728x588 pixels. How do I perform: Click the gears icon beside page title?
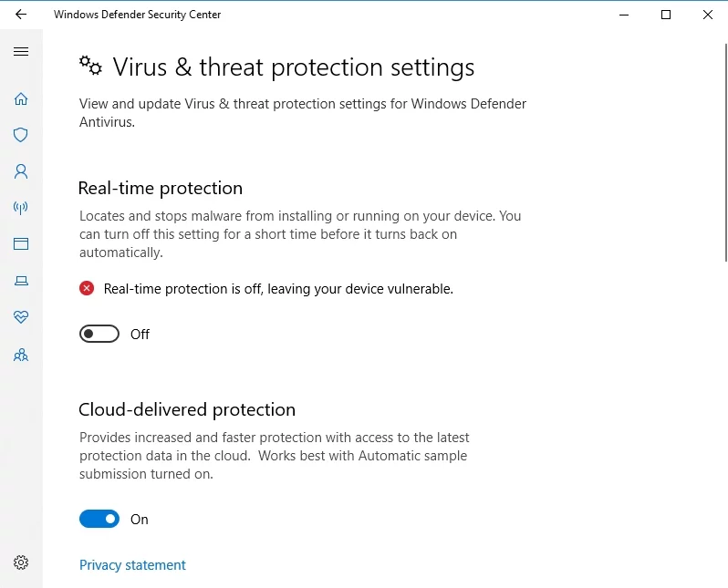(x=90, y=66)
